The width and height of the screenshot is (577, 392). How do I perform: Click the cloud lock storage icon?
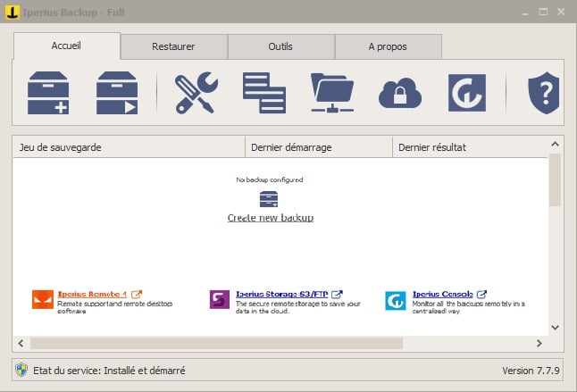click(x=400, y=93)
